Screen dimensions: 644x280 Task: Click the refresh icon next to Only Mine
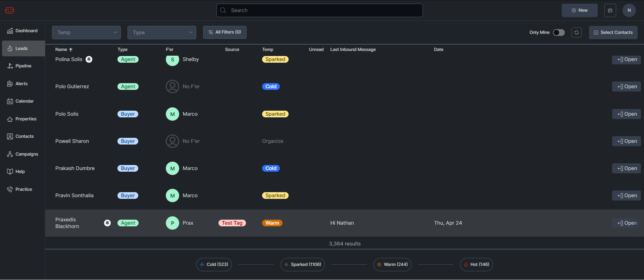tap(576, 33)
